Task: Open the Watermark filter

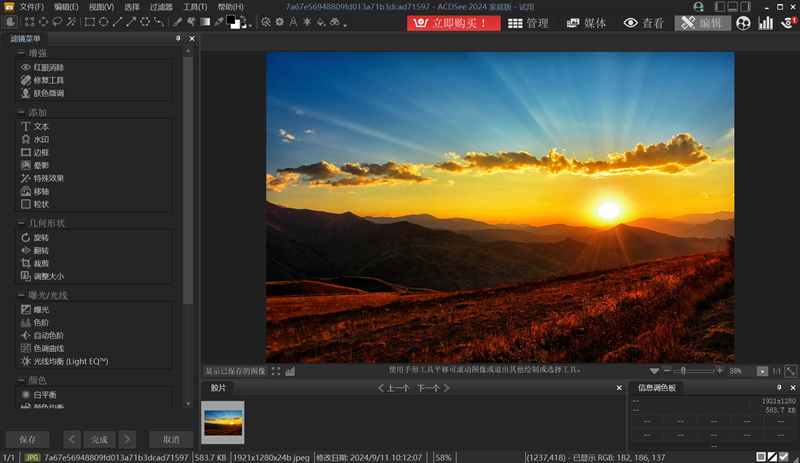Action: [x=40, y=140]
